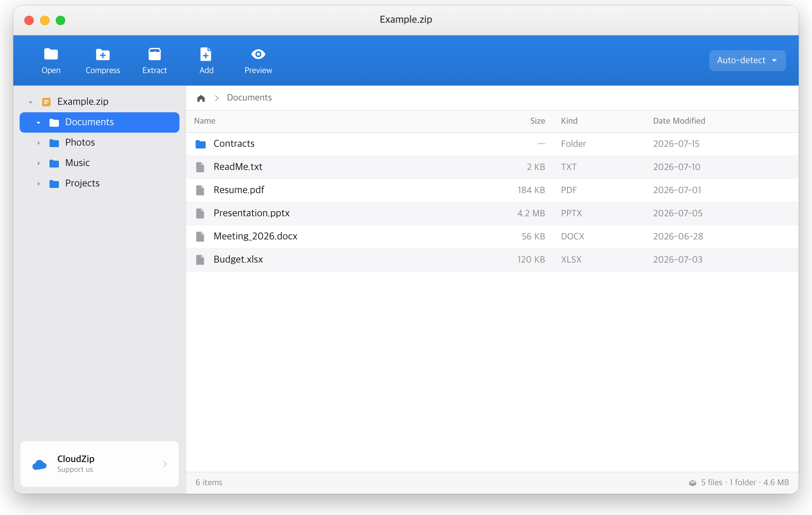Screen dimensions: 812x515
Task: Sort by the Name column header
Action: (205, 121)
